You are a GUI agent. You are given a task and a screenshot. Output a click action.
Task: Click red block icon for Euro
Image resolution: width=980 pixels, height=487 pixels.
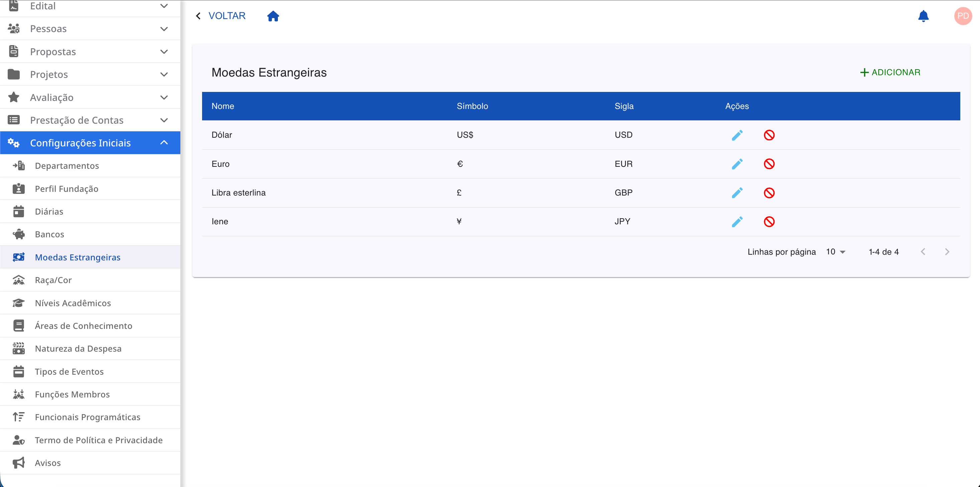[769, 164]
